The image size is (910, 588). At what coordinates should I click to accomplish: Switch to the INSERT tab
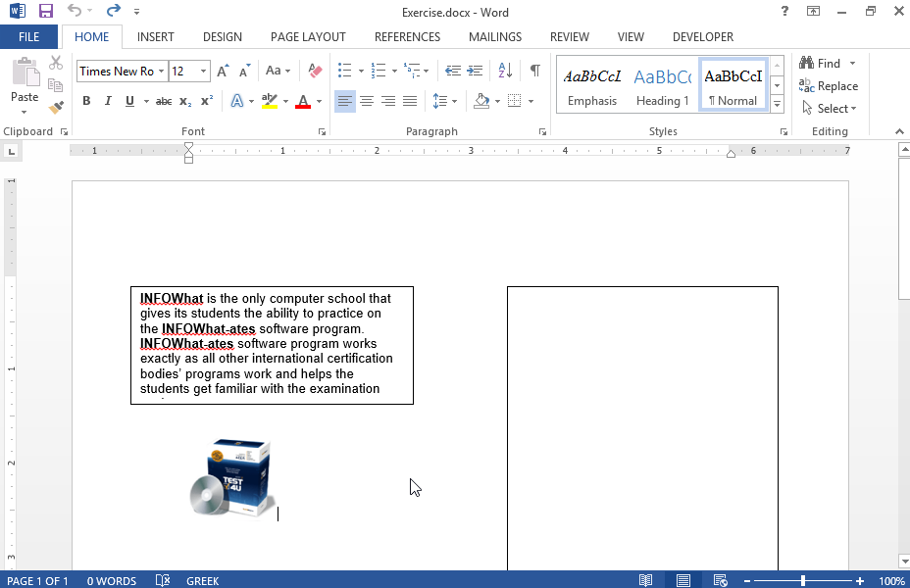(x=156, y=37)
